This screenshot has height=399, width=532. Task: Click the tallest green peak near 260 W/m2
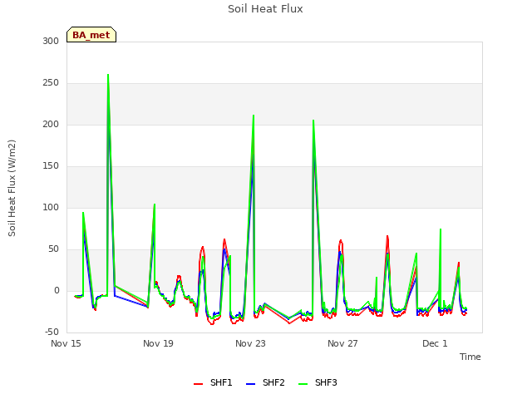tap(108, 75)
